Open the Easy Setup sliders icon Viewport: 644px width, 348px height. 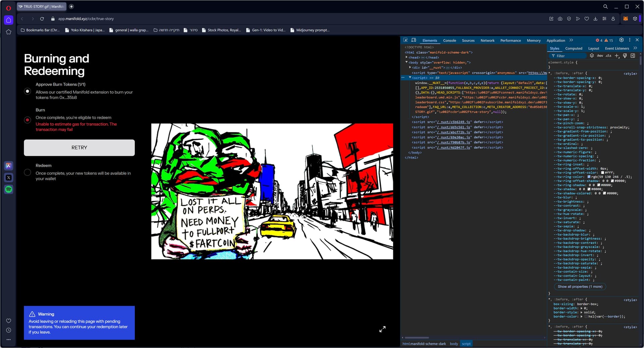coord(604,19)
